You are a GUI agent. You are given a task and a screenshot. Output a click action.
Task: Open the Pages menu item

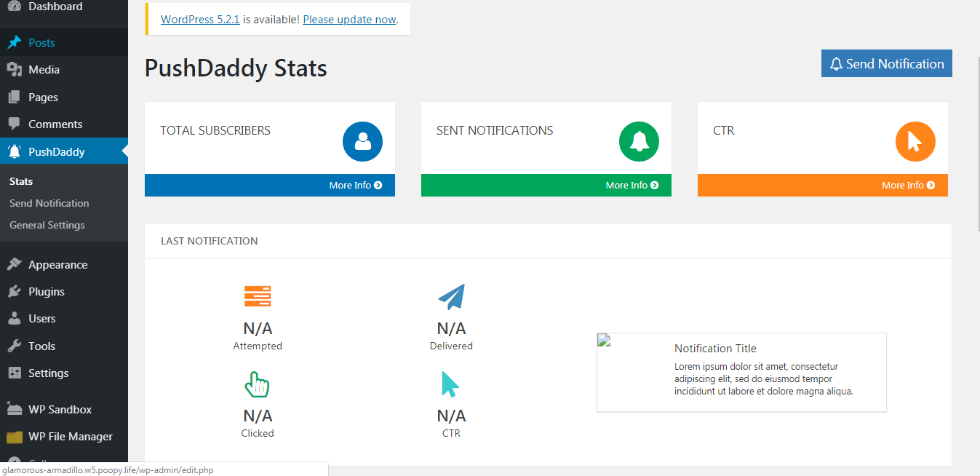tap(64, 97)
